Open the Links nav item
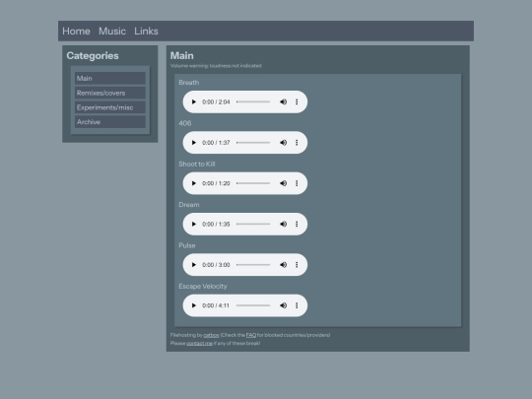This screenshot has height=399, width=532. pyautogui.click(x=146, y=32)
